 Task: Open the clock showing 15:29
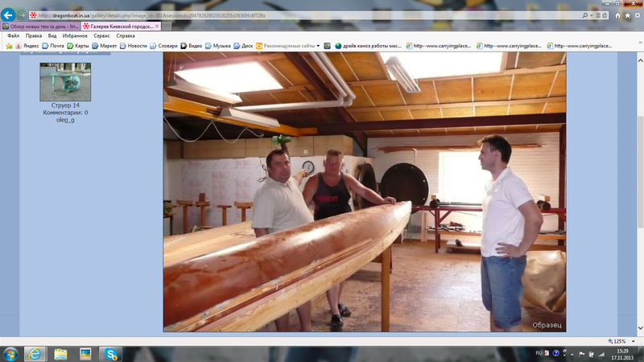tap(622, 354)
